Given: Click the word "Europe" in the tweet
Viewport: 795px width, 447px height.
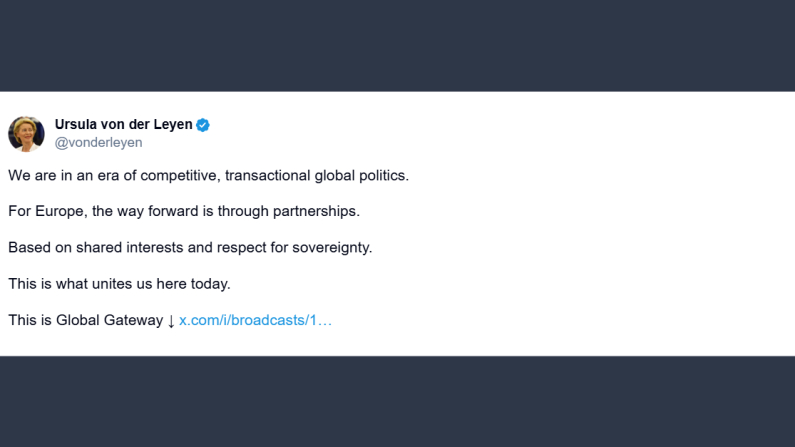Looking at the screenshot, I should (56, 212).
